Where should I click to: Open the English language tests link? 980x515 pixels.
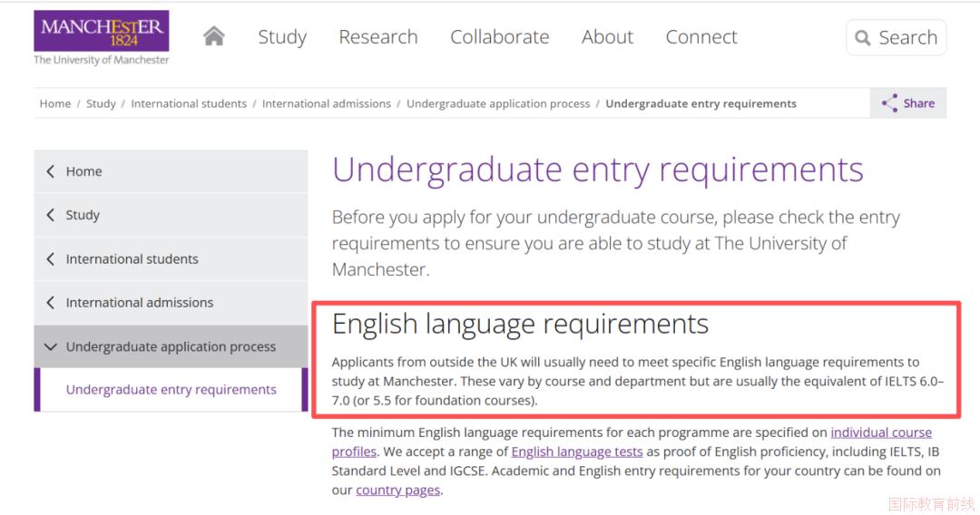[x=576, y=452]
